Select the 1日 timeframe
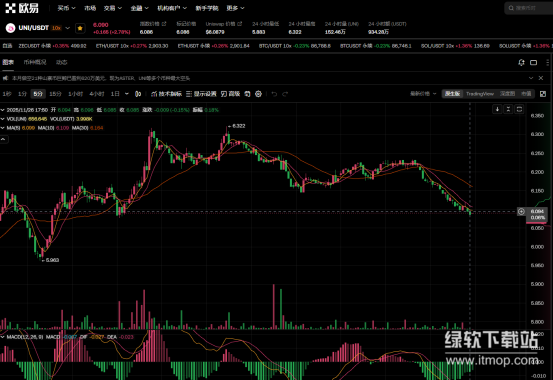 coord(115,94)
